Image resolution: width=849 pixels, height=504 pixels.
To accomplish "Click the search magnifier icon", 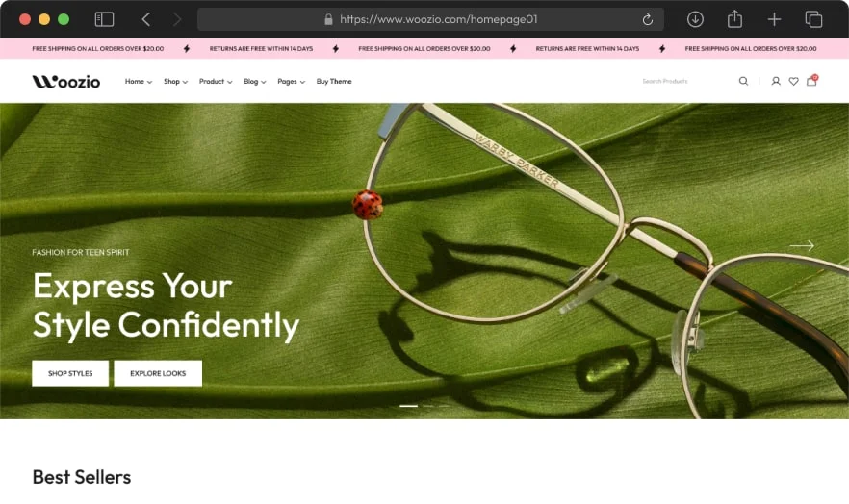I will tap(743, 81).
